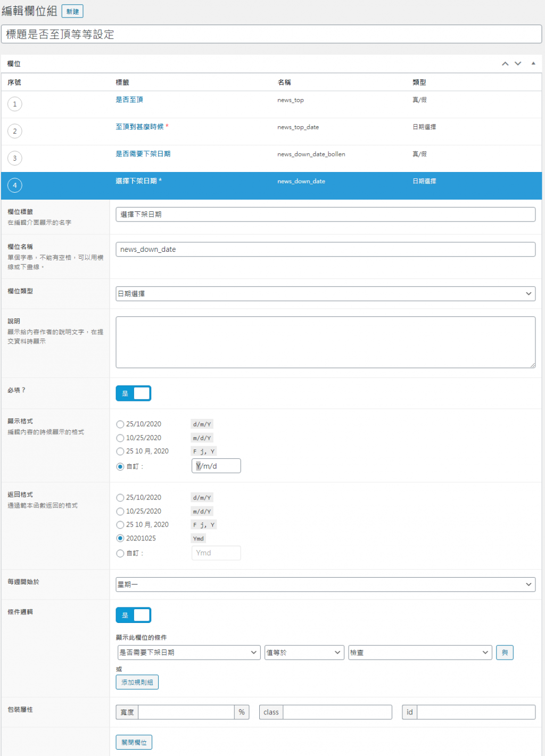Click the 與 button
The height and width of the screenshot is (756, 545).
505,653
